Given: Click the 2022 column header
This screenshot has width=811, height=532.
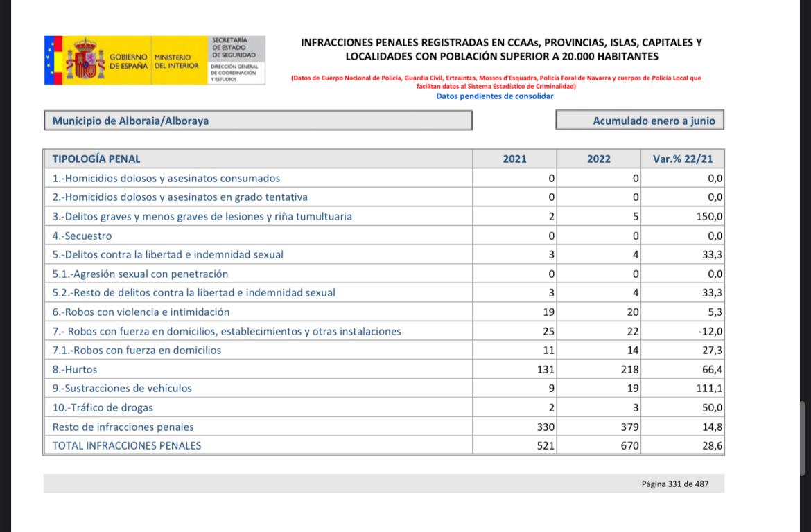Looking at the screenshot, I should click(597, 159).
